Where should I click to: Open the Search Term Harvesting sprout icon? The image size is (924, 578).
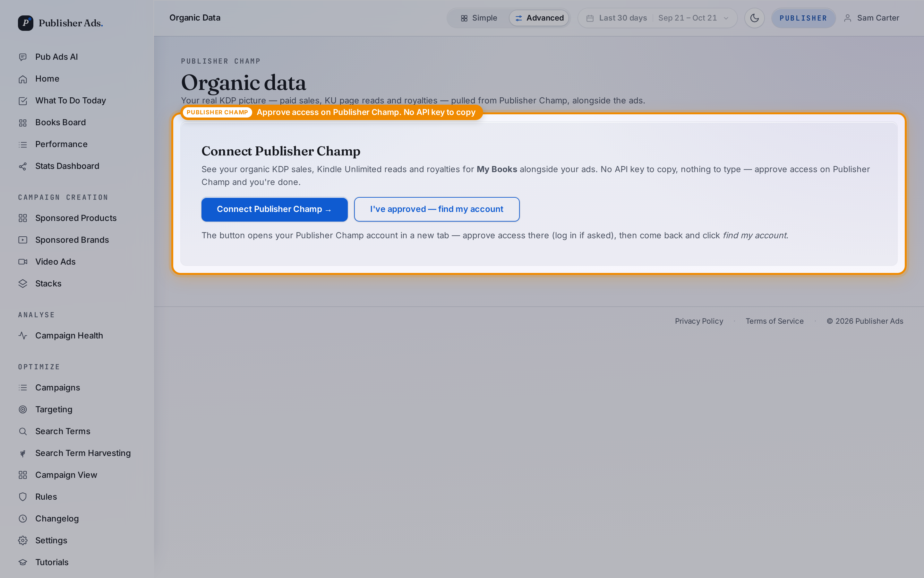(x=23, y=453)
